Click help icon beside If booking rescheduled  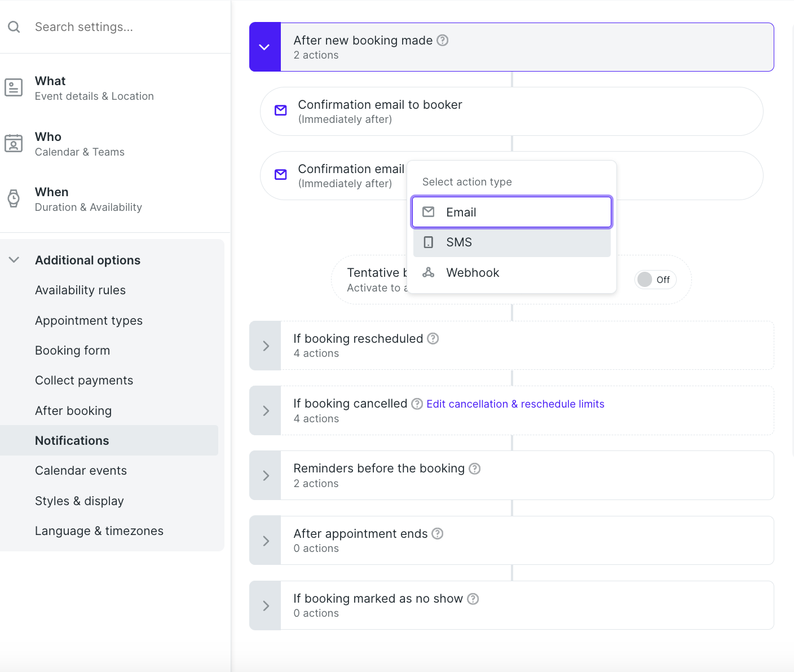coord(433,338)
